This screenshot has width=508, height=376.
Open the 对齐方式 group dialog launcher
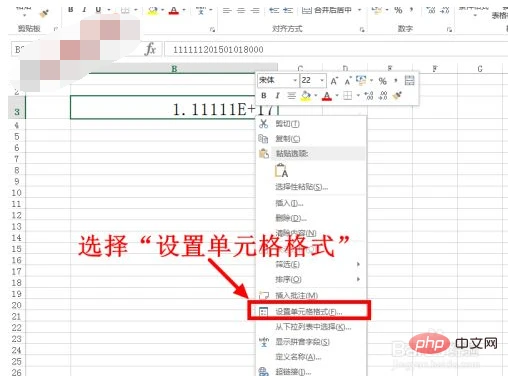pos(362,30)
